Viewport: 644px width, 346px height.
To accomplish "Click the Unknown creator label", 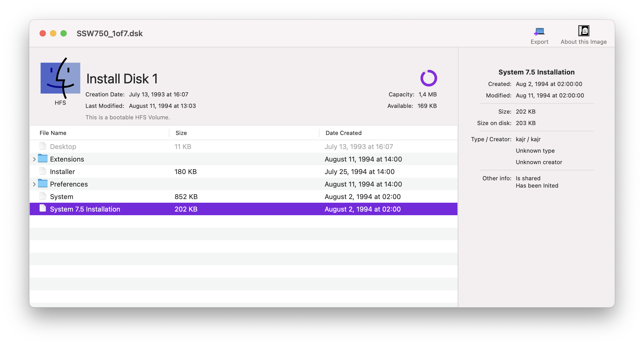I will [539, 162].
